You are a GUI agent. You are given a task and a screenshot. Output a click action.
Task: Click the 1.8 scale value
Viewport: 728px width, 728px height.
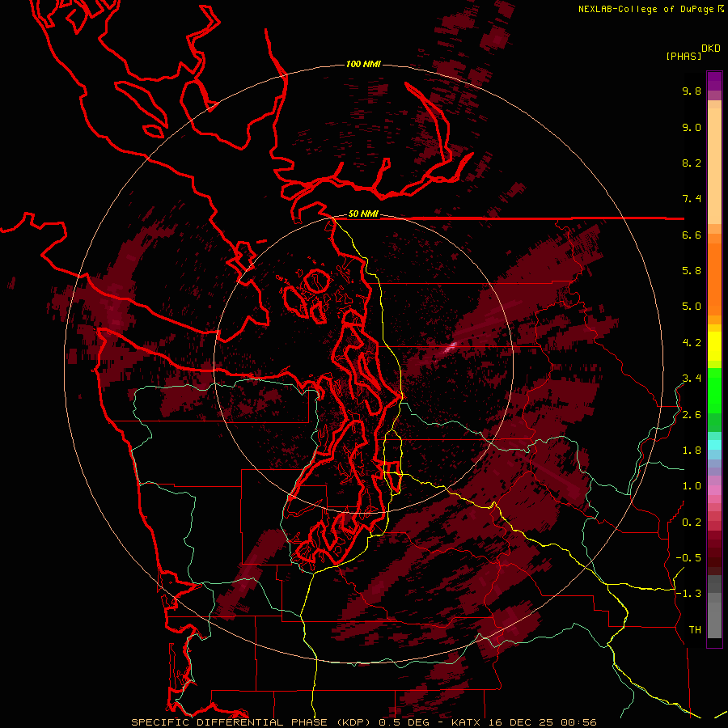[x=692, y=451]
